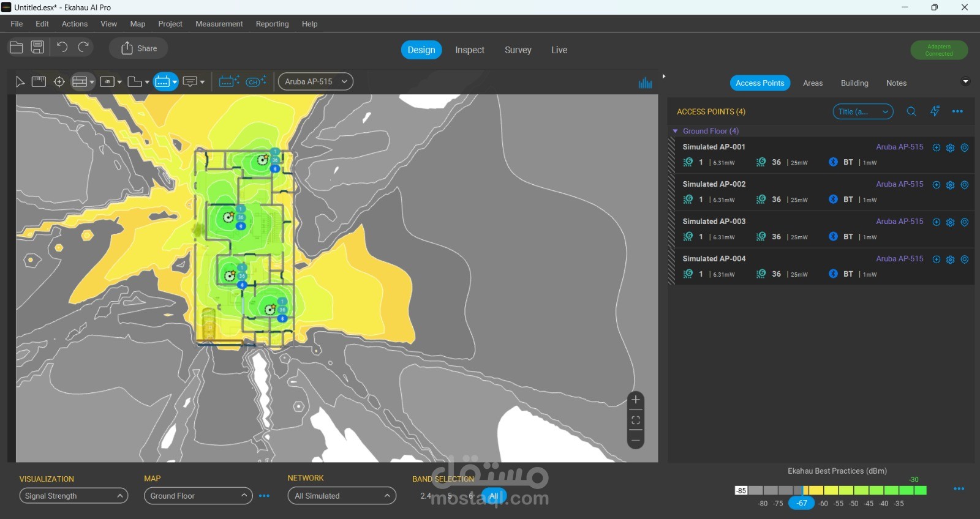Open the note tool dropdown arrow
Image resolution: width=980 pixels, height=519 pixels.
[202, 82]
